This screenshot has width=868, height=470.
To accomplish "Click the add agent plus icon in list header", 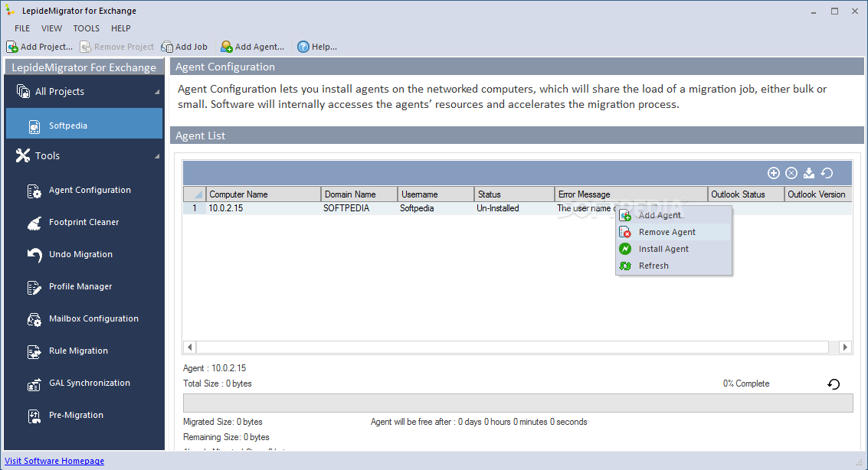I will (773, 173).
